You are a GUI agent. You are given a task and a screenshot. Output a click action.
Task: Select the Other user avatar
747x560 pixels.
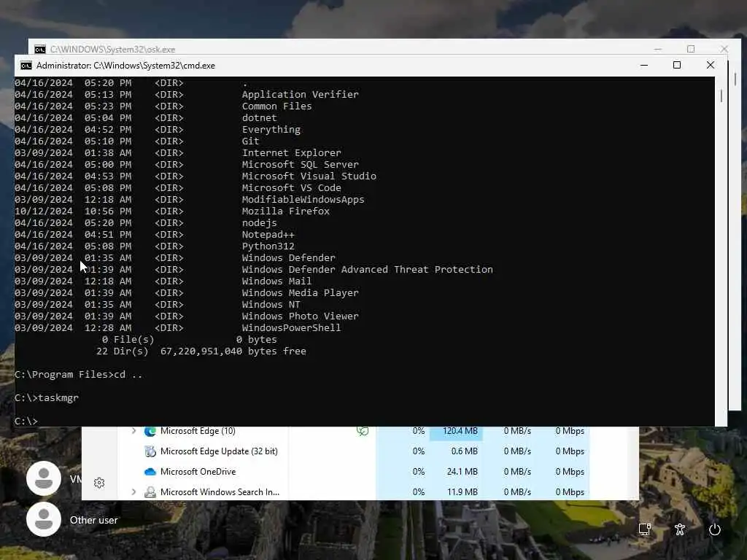click(x=44, y=519)
